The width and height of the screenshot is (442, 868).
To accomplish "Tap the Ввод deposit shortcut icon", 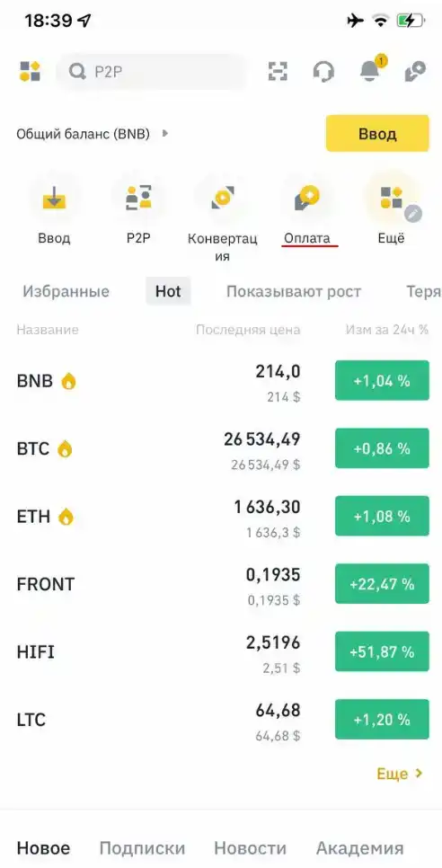I will tap(54, 198).
